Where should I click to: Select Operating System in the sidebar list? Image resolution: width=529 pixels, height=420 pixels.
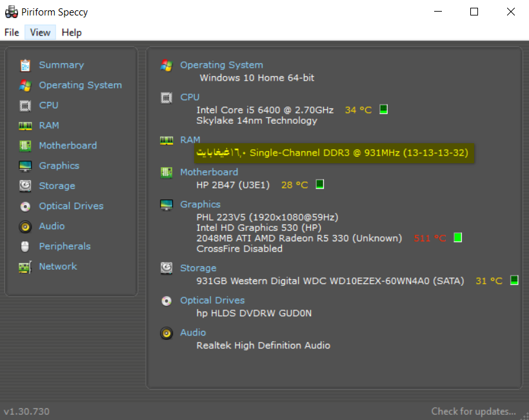click(x=80, y=85)
